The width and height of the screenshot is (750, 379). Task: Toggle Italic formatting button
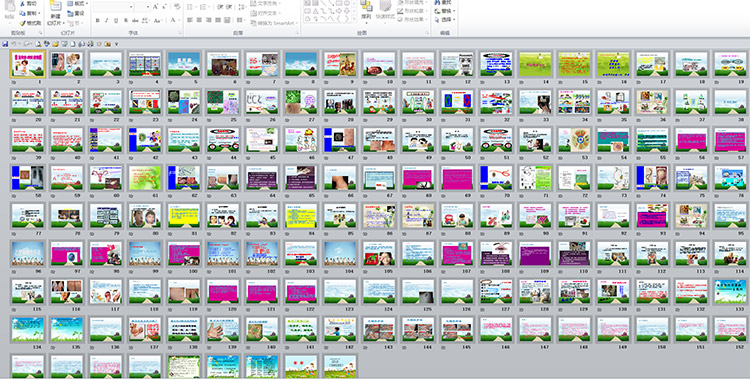pos(107,20)
